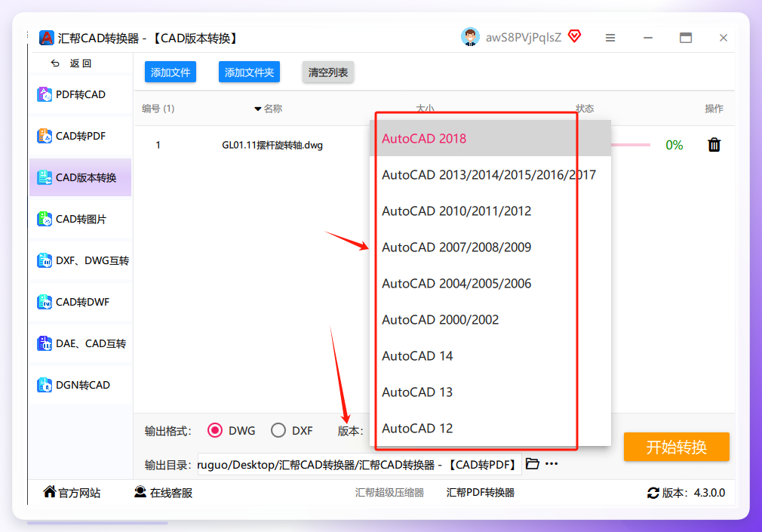
Task: Select DWG output format radio button
Action: coord(215,430)
